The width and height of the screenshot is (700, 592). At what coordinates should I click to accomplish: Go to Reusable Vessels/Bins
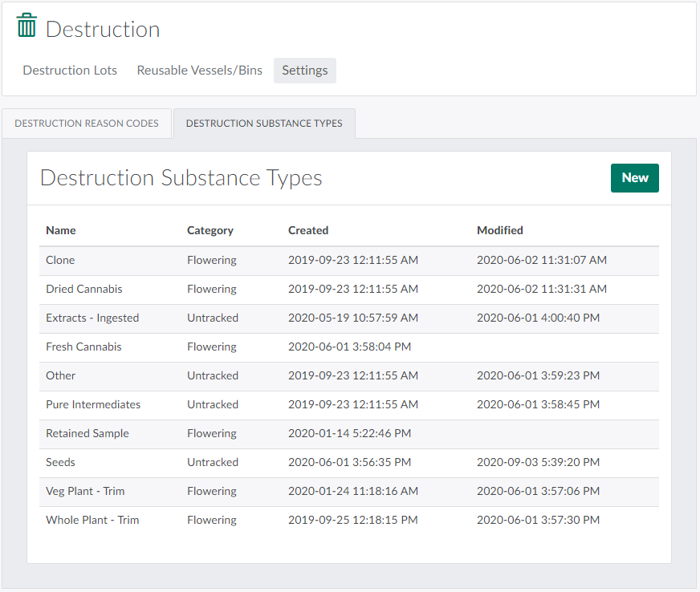tap(199, 71)
